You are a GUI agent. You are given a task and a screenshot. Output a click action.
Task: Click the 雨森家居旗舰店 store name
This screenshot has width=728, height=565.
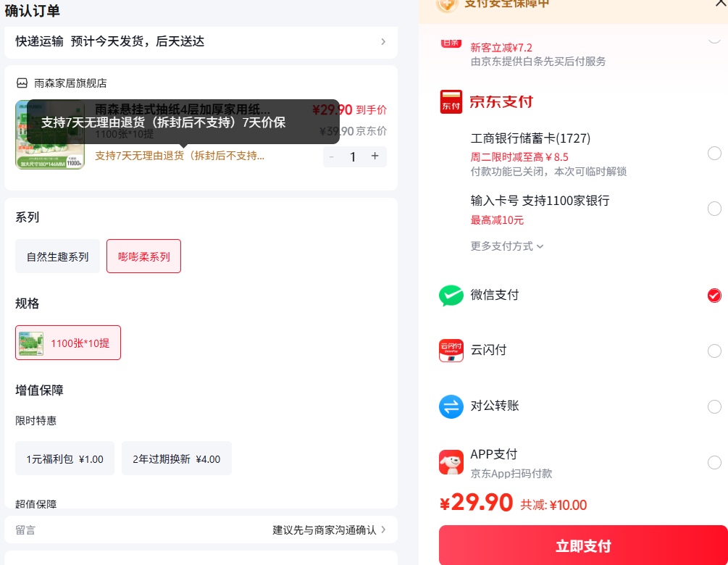[x=70, y=83]
